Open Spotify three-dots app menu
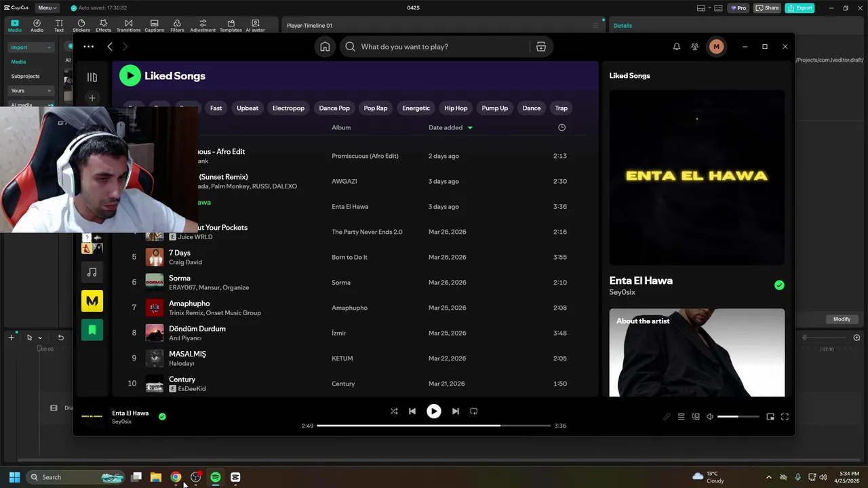This screenshot has width=868, height=488. (88, 47)
